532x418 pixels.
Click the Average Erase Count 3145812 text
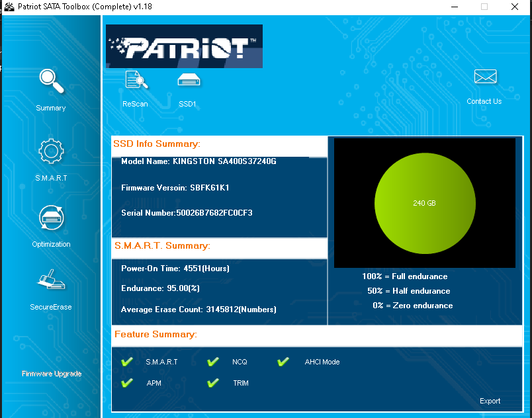click(x=199, y=310)
